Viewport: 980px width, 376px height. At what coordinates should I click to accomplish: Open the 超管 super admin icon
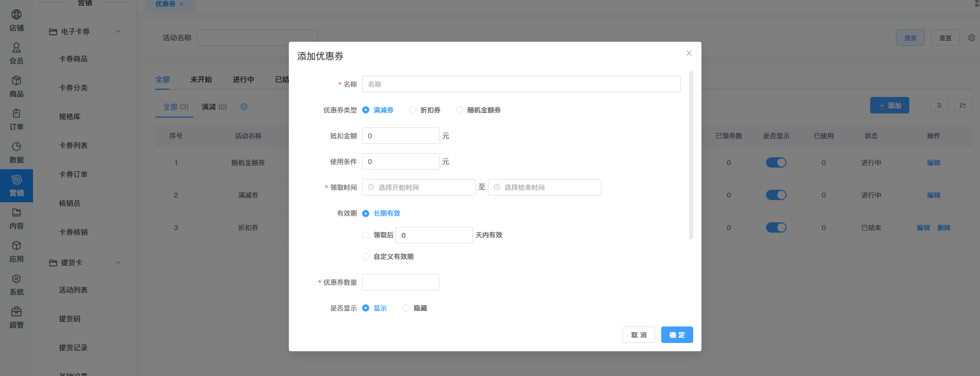coord(17,312)
